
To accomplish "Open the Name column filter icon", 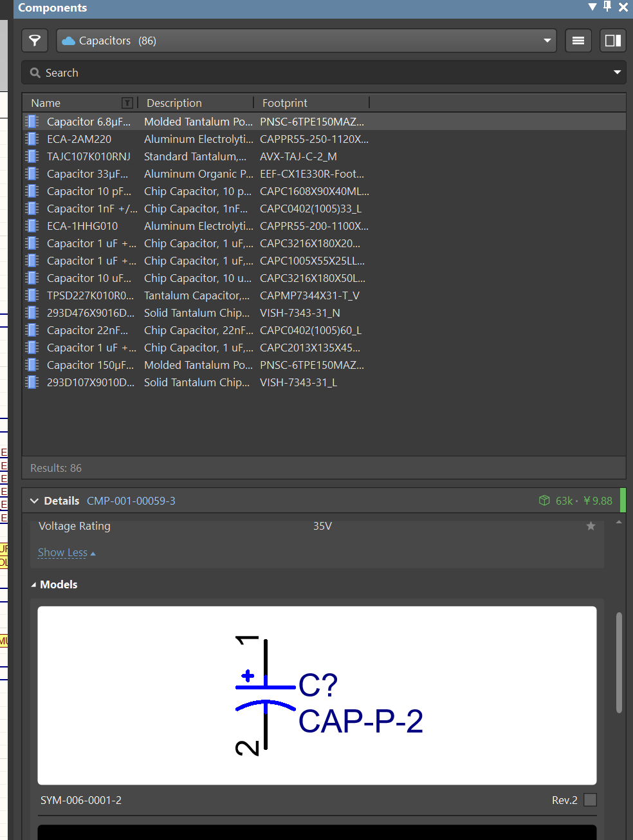I will [127, 103].
